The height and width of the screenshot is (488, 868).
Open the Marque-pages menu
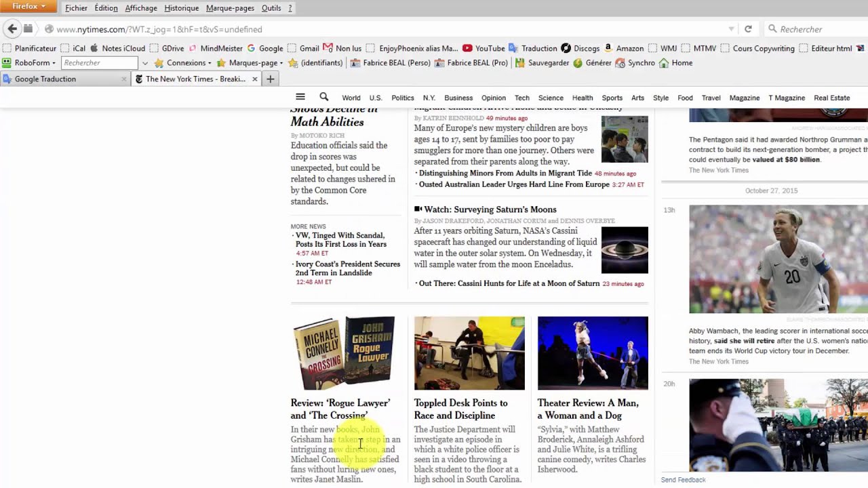[230, 8]
